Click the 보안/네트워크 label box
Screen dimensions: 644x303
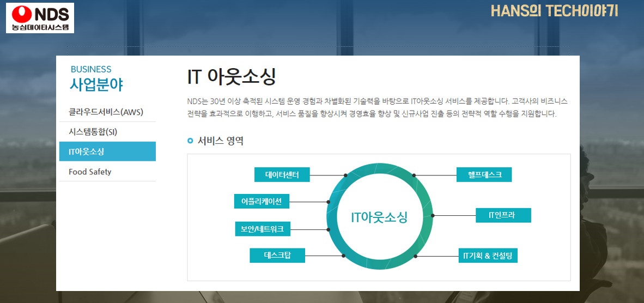tap(263, 229)
